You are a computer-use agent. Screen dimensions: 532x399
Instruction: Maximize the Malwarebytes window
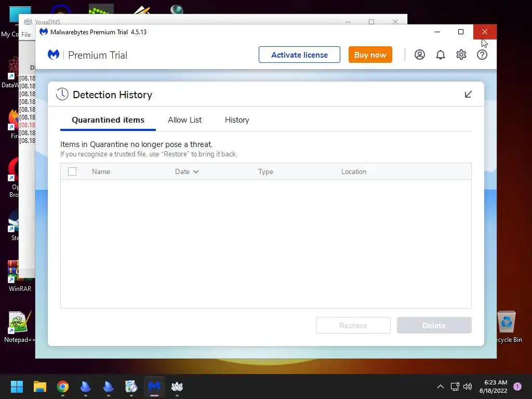pos(461,32)
